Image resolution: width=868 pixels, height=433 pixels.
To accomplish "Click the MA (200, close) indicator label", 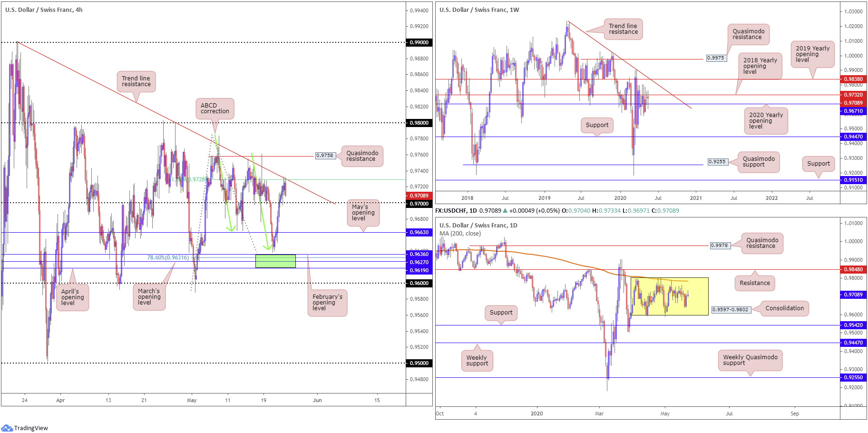I will [460, 234].
